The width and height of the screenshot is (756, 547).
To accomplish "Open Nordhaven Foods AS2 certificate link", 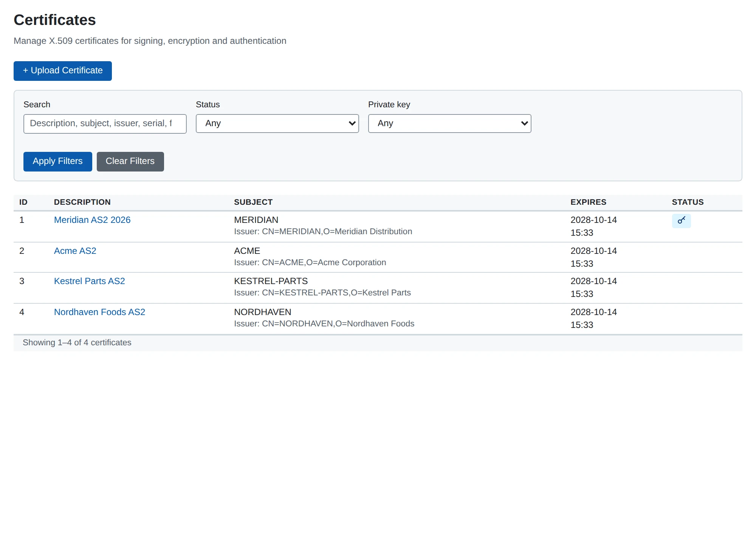I will [99, 312].
